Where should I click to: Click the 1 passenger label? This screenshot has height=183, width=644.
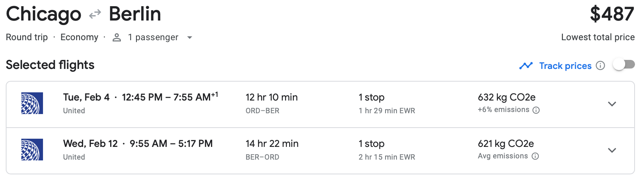click(x=153, y=37)
